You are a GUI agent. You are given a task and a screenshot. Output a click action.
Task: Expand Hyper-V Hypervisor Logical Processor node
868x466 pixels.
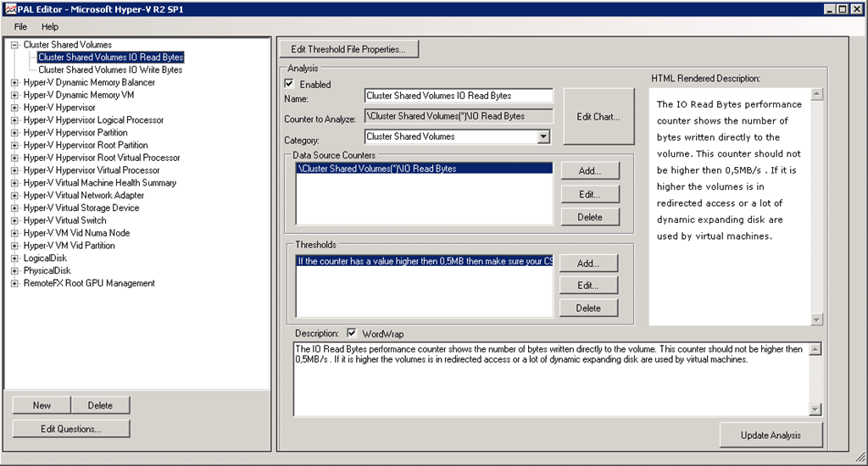[15, 120]
